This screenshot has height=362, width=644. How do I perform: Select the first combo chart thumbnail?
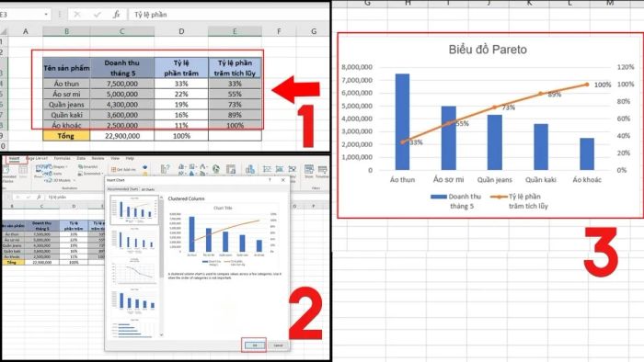pos(134,209)
